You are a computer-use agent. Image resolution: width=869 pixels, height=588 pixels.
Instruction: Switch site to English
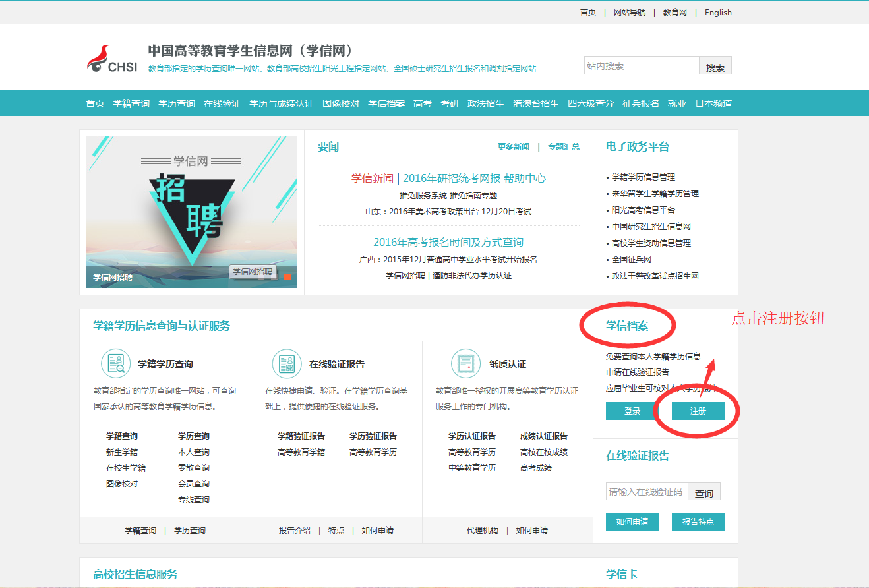718,13
